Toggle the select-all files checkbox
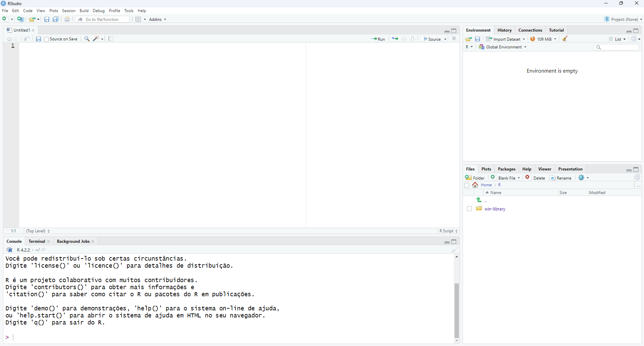The height and width of the screenshot is (346, 644). point(467,185)
